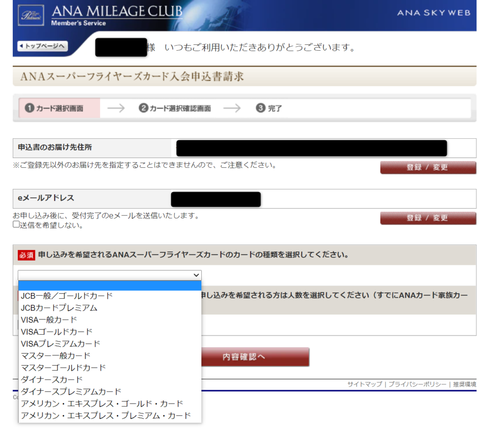Select VISA一般カード from the list
Viewport: 504px width, 444px height.
click(110, 320)
